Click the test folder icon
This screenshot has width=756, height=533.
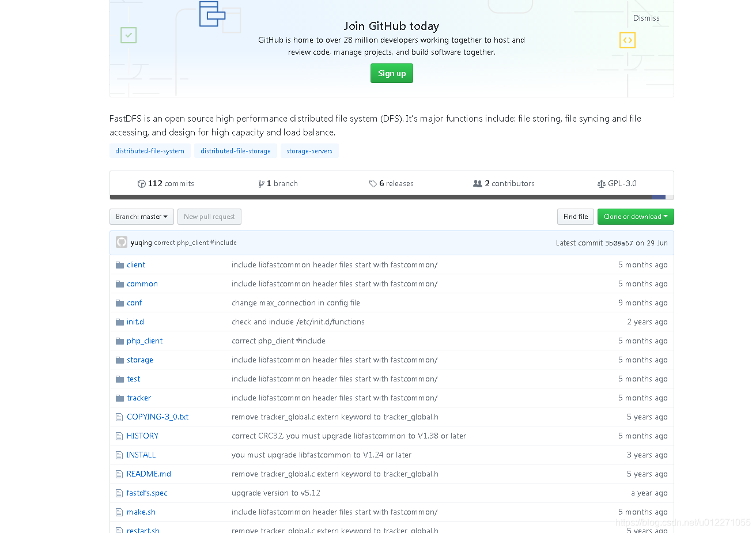tap(120, 379)
